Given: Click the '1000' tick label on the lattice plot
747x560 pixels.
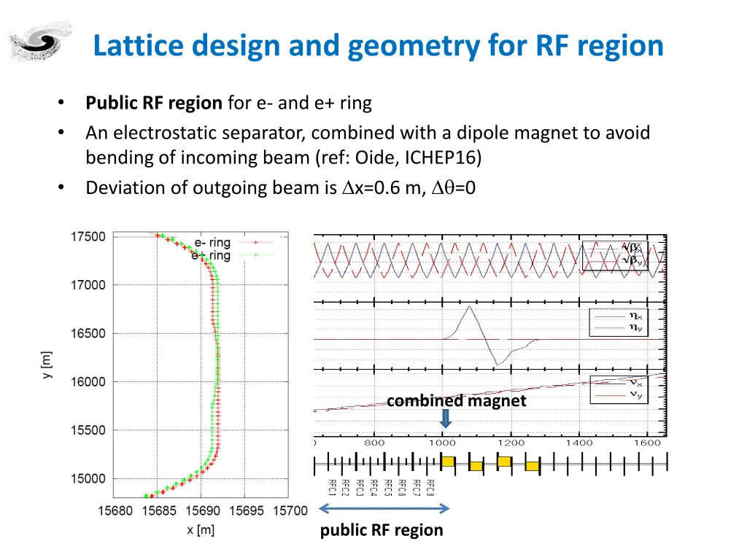Looking at the screenshot, I should (x=443, y=443).
